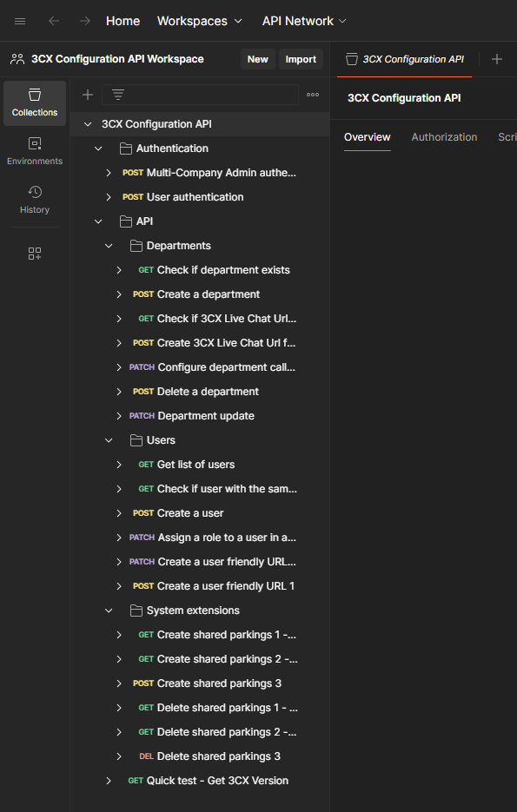Click the plus icon to create collection
The image size is (517, 812).
click(x=88, y=95)
